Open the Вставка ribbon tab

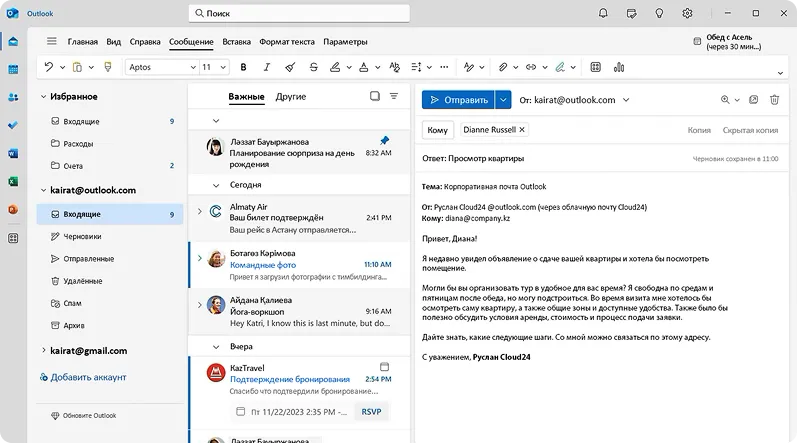tap(236, 42)
